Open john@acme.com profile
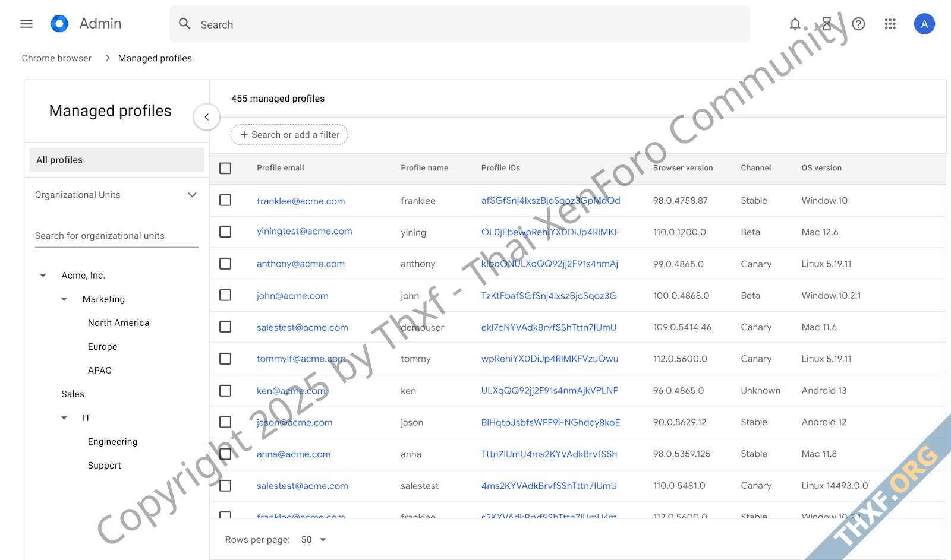Viewport: 951px width, 560px height. tap(292, 296)
